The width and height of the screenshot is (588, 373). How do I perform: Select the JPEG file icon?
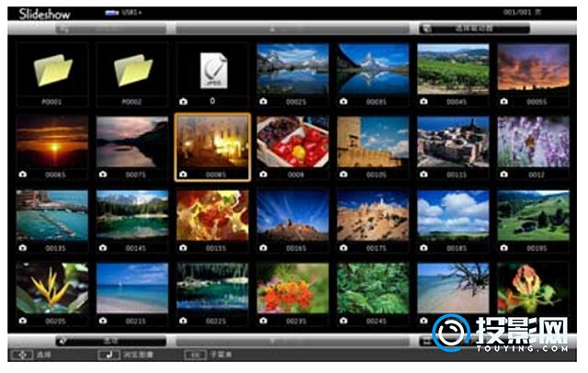click(x=212, y=68)
